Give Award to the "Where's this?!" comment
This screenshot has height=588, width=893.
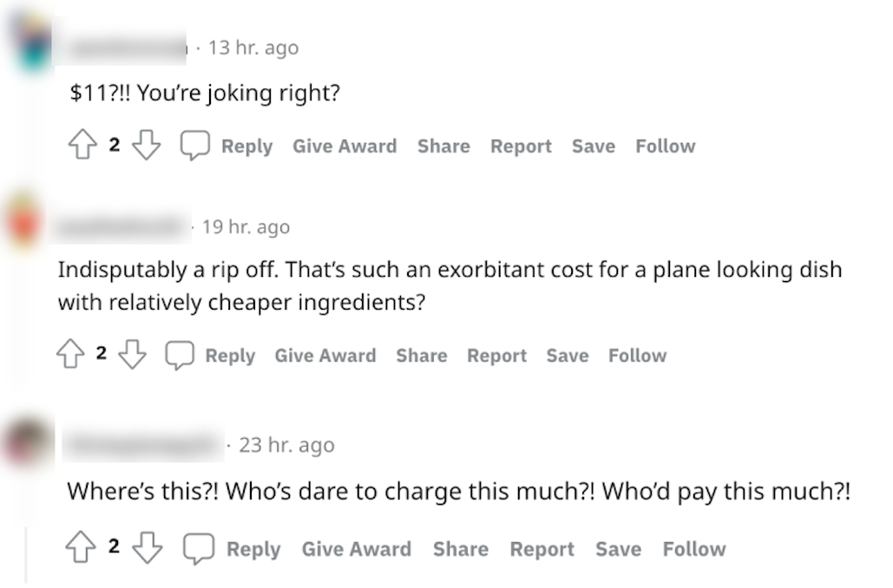[x=357, y=549]
